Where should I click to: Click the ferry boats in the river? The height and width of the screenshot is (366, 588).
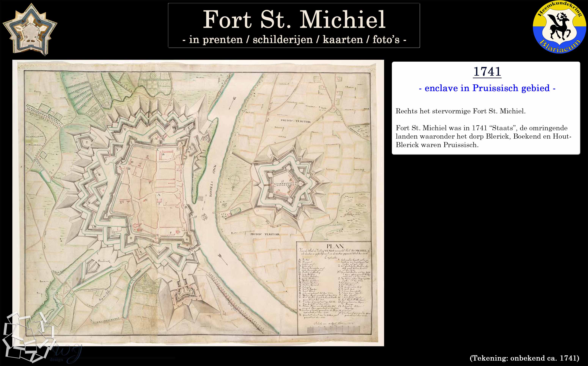(204, 216)
